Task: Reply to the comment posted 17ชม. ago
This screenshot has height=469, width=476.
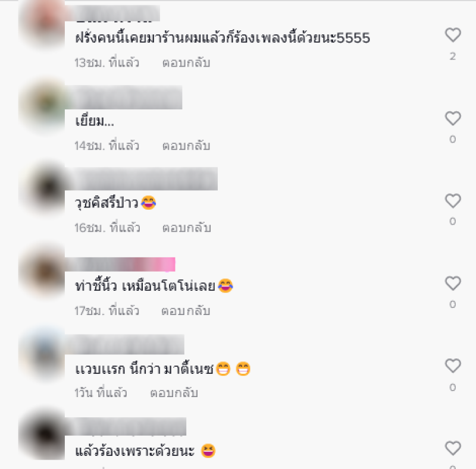Action: pos(186,311)
